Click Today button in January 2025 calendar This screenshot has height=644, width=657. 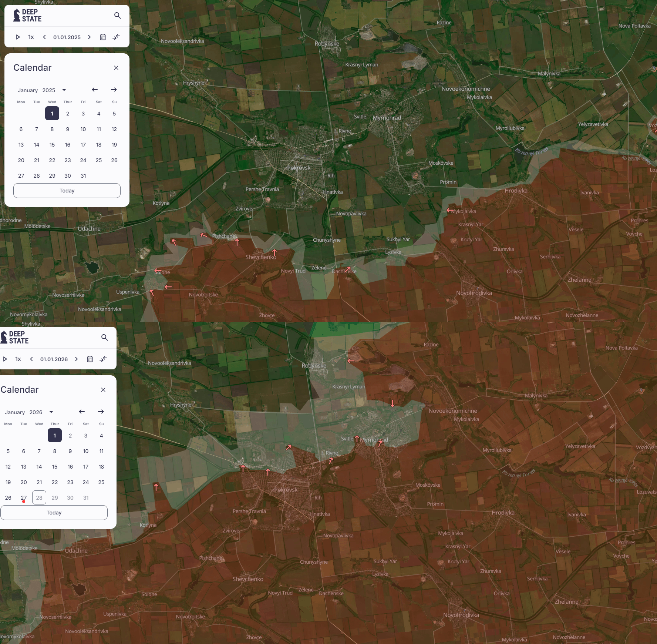[67, 191]
